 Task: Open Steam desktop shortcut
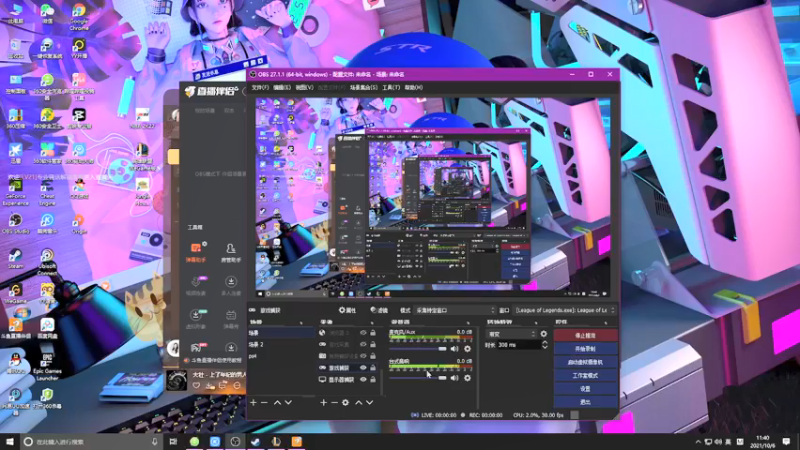pyautogui.click(x=15, y=258)
